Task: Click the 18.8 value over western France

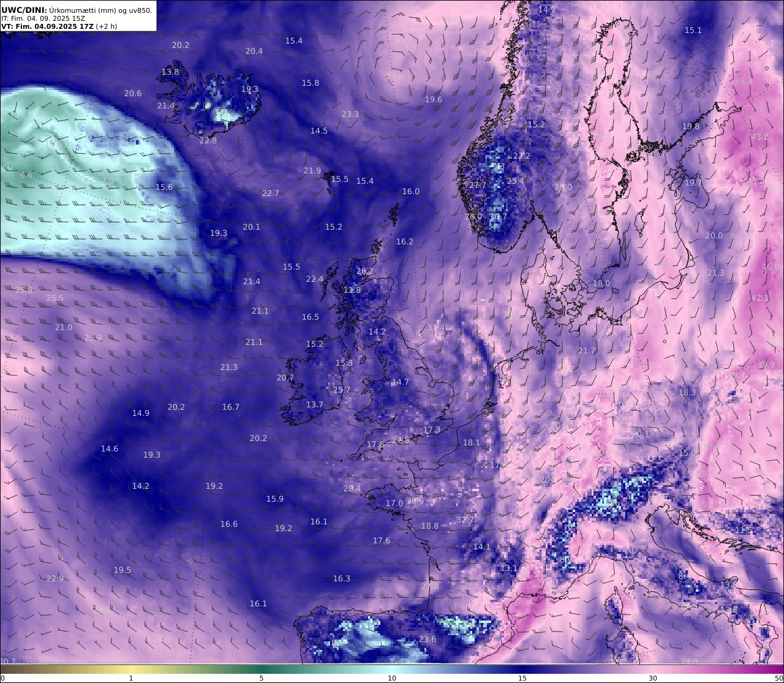Action: click(x=430, y=526)
